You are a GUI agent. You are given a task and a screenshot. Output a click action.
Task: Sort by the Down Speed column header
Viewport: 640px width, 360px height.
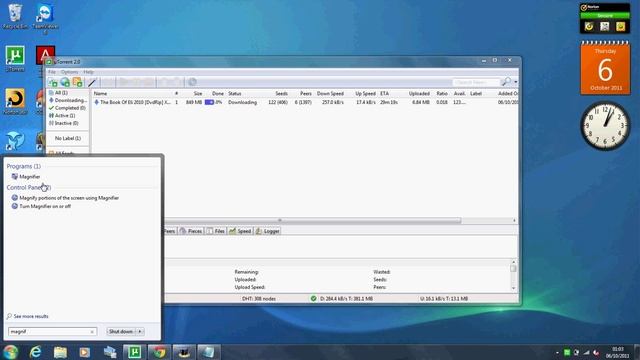(330, 93)
